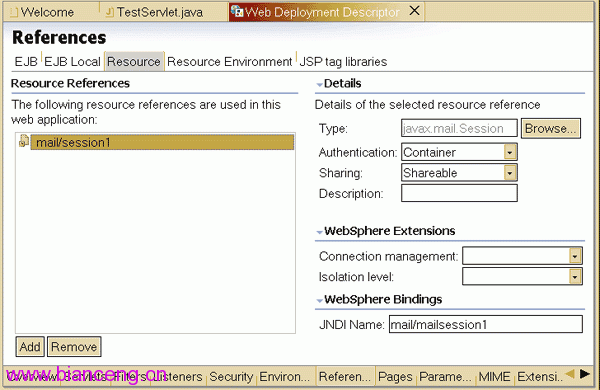Click the Type field showing javax.mail.Session
This screenshot has width=600, height=390.
[459, 129]
